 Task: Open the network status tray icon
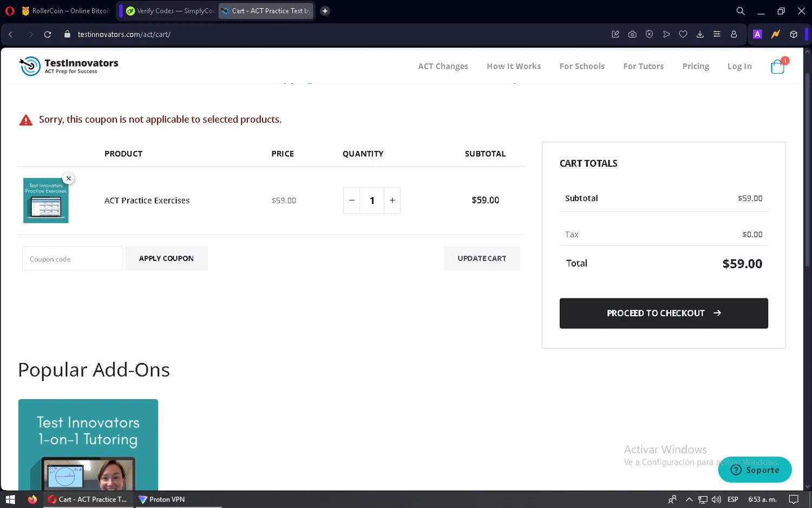[703, 499]
